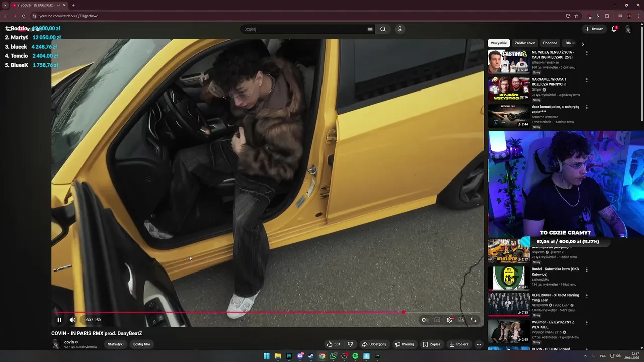The height and width of the screenshot is (362, 644).
Task: Open the Utwórz create menu
Action: [x=594, y=29]
